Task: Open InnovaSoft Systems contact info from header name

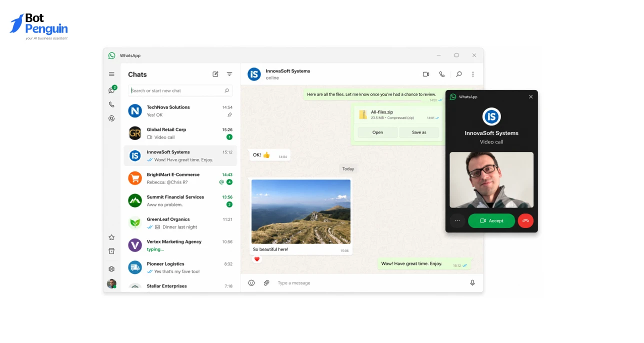Action: pyautogui.click(x=288, y=71)
